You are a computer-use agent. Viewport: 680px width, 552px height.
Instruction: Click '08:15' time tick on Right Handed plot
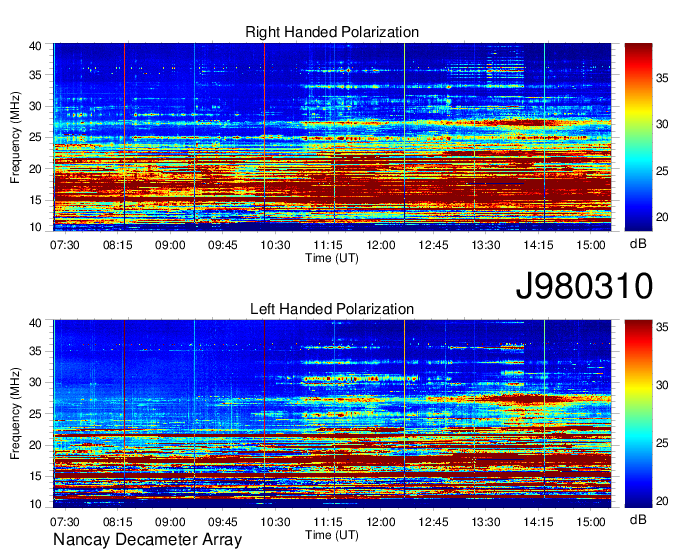(117, 245)
